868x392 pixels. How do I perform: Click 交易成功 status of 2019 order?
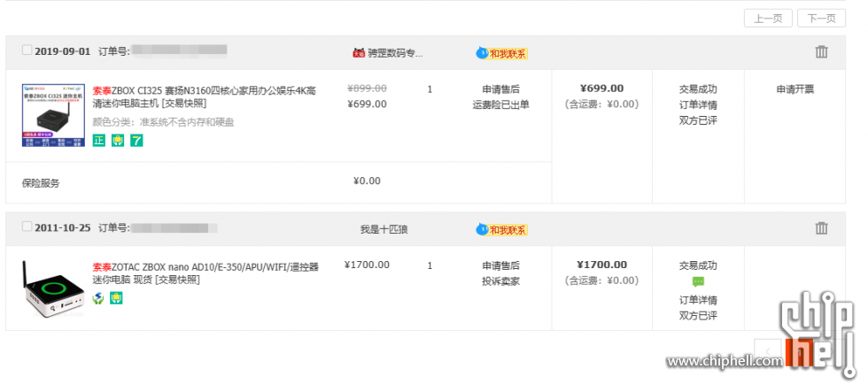(698, 89)
